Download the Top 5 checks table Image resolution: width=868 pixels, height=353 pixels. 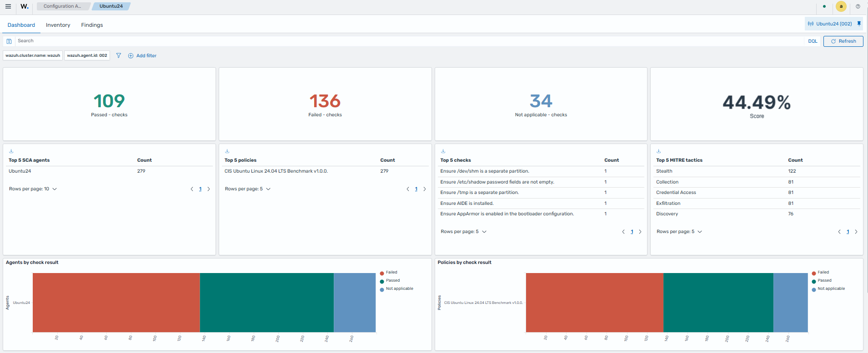[443, 151]
